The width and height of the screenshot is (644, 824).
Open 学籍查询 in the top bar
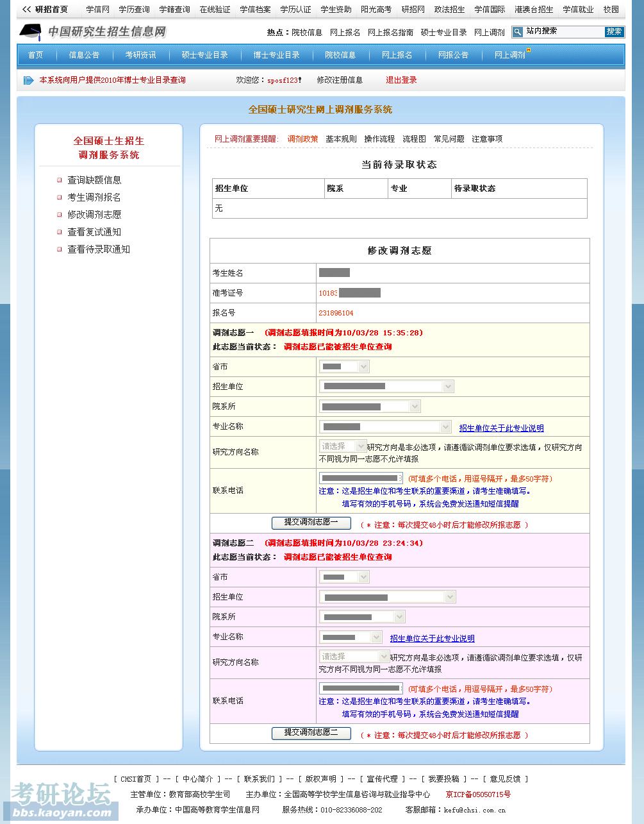(174, 10)
